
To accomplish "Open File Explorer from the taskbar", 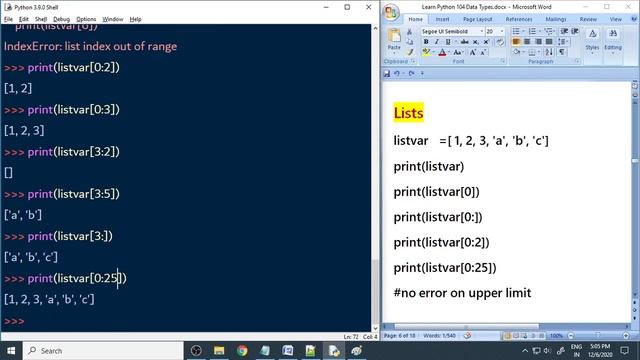I will [219, 351].
